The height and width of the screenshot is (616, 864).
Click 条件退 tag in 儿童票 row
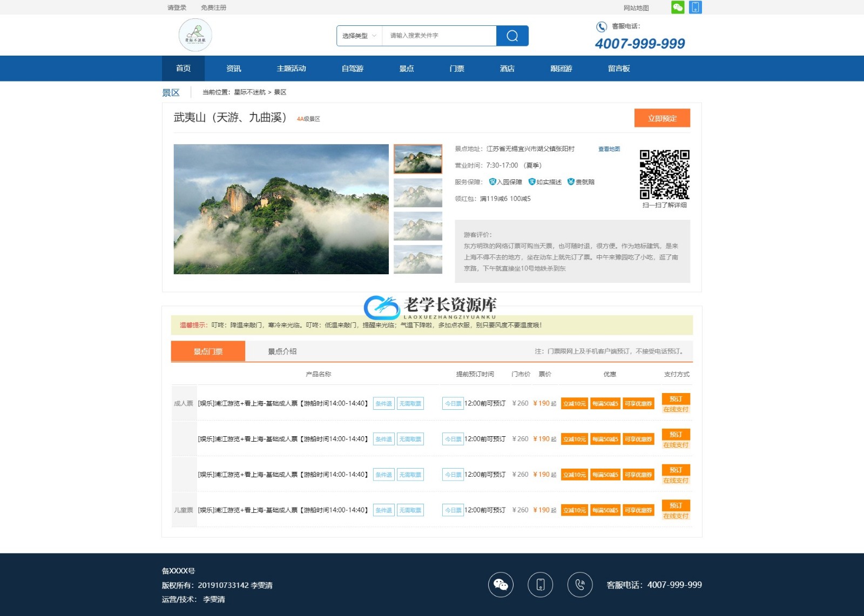384,510
